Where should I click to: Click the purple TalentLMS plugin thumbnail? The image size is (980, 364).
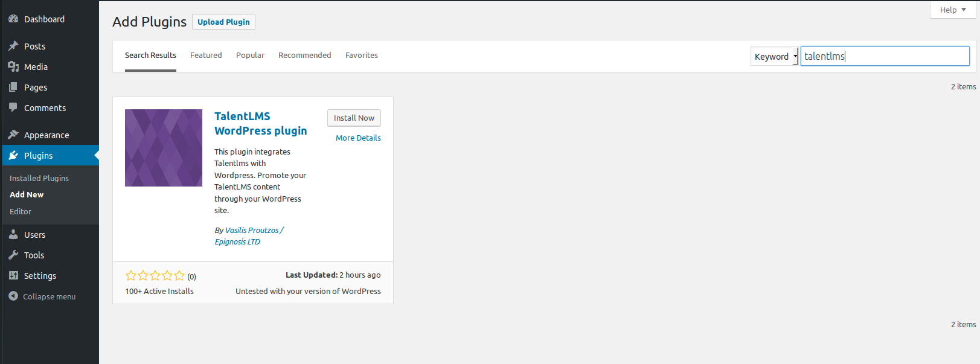164,148
